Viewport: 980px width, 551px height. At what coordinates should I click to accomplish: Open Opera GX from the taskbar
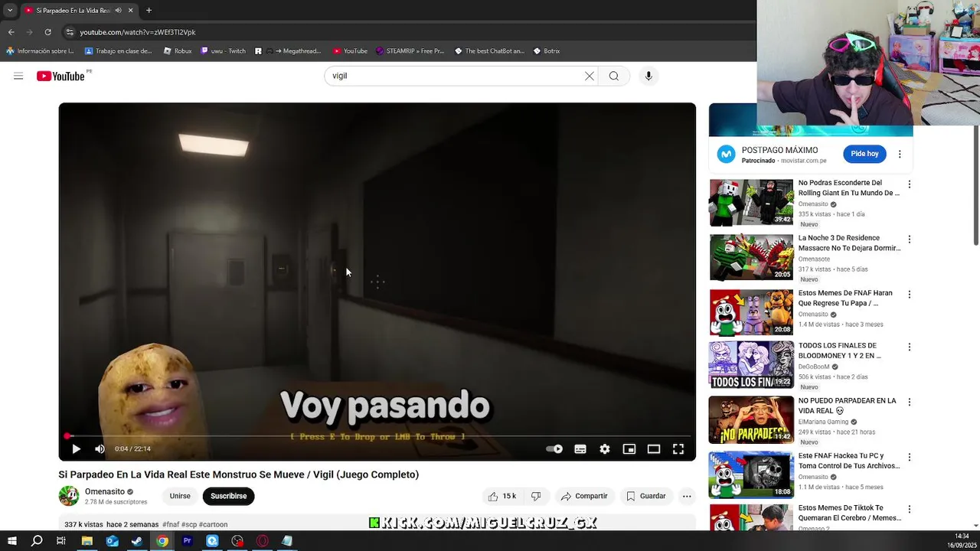point(263,541)
